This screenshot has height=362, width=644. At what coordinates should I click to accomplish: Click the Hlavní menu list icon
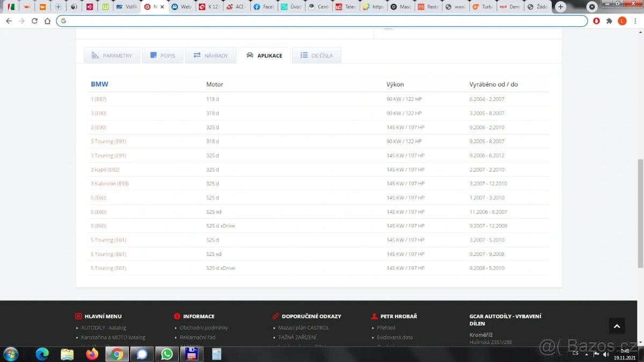78,316
